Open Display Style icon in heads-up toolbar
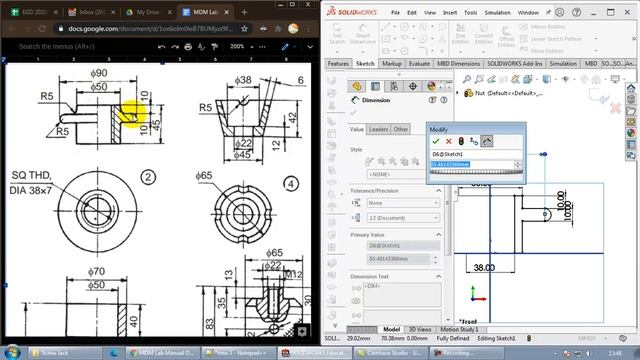640x360 pixels. (547, 79)
